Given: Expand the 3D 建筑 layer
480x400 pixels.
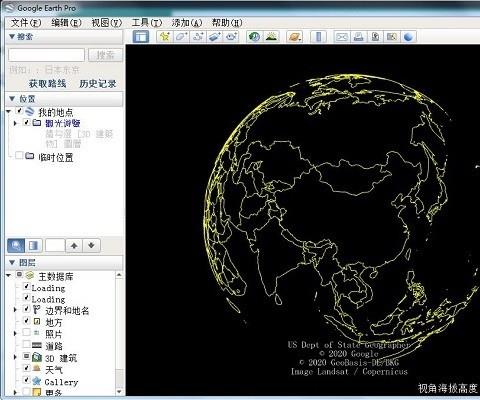Looking at the screenshot, I should (x=15, y=357).
